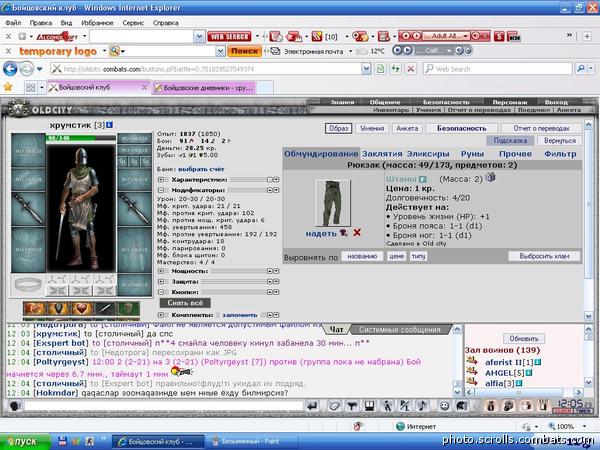Switch to the Прочее inventory tab
The width and height of the screenshot is (600, 450).
pos(515,154)
